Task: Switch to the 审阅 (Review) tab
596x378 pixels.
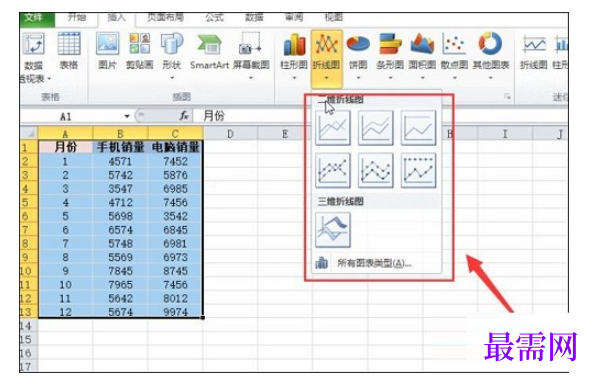Action: pos(294,17)
